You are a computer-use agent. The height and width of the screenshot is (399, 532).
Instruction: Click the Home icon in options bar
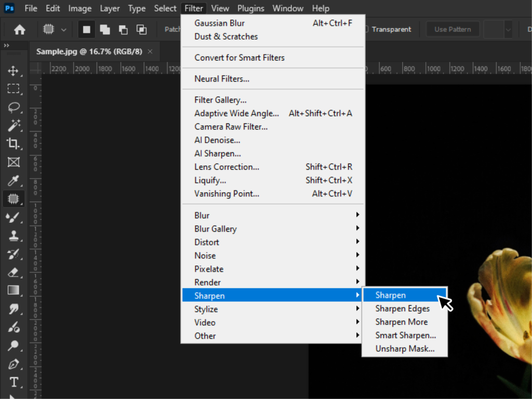click(x=19, y=30)
